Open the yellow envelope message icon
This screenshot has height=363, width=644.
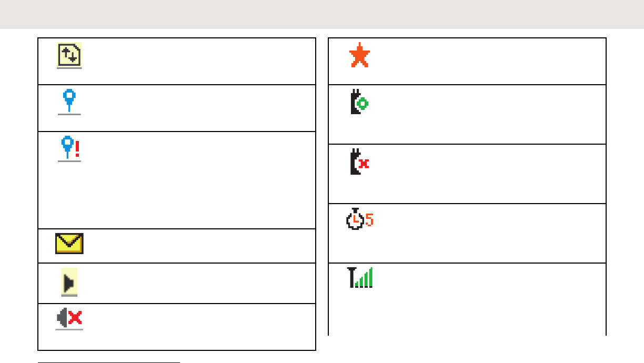click(x=69, y=244)
